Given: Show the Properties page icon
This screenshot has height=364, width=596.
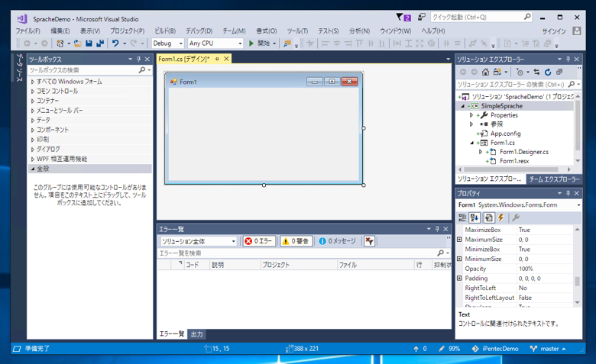Looking at the screenshot, I should pos(489,217).
